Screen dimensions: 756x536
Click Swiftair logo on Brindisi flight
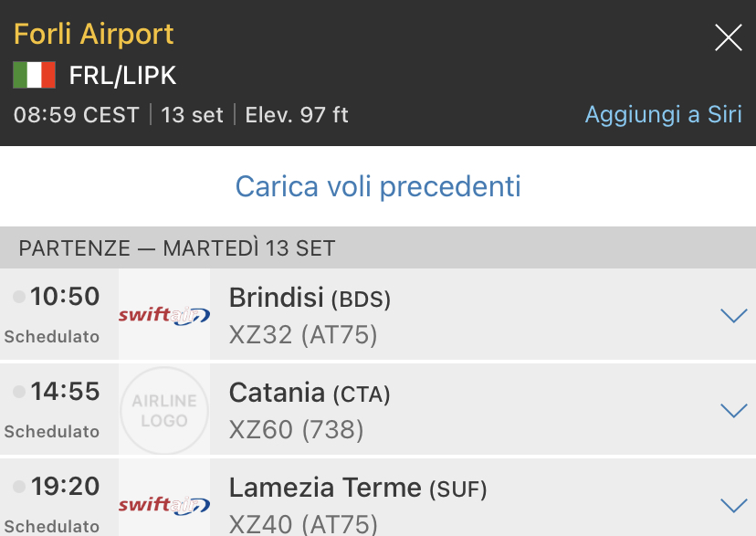coord(164,315)
